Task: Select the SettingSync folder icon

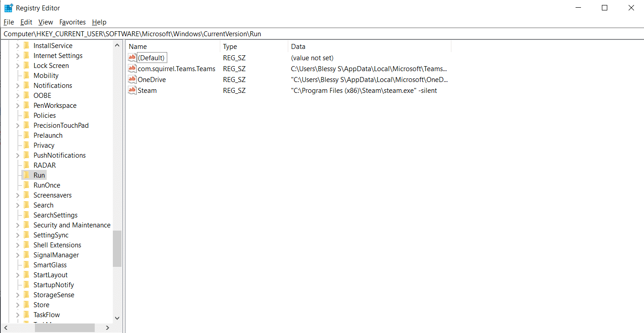Action: [26, 235]
